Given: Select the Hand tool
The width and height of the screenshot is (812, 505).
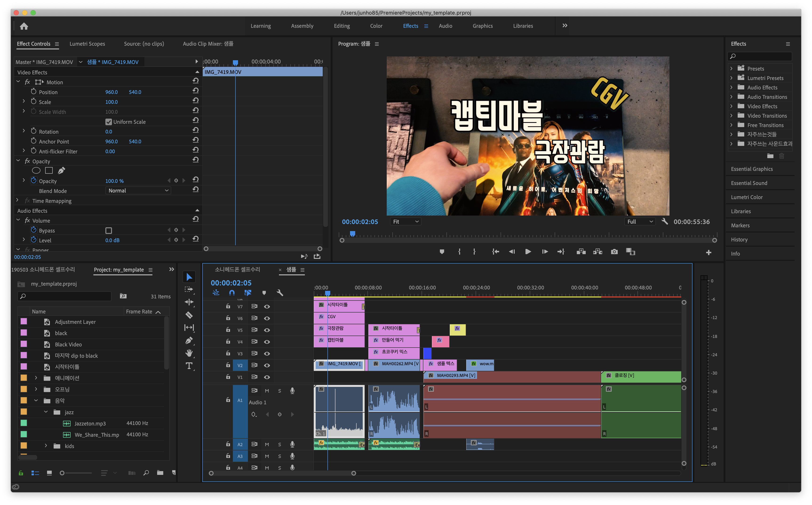Looking at the screenshot, I should click(189, 353).
